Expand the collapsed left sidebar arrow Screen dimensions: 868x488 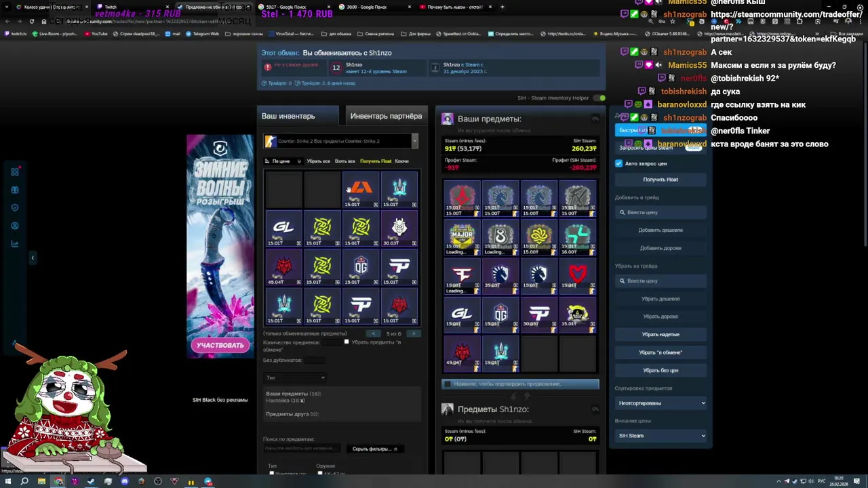tap(32, 258)
